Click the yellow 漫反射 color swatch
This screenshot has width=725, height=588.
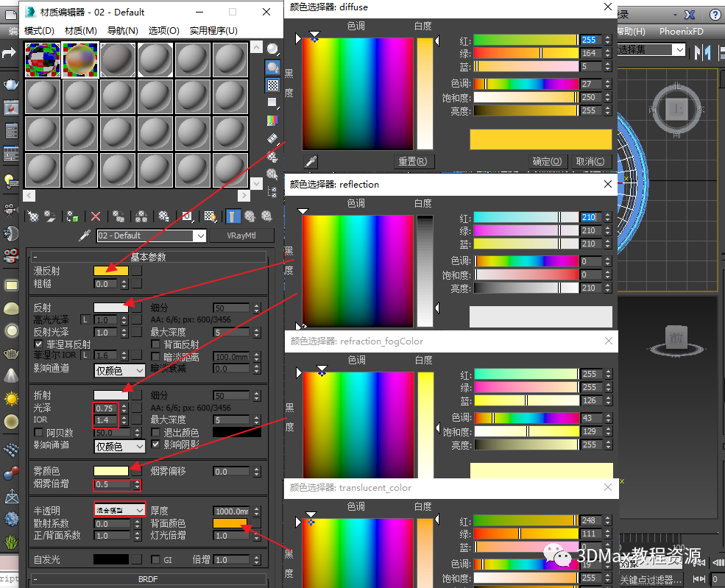111,271
